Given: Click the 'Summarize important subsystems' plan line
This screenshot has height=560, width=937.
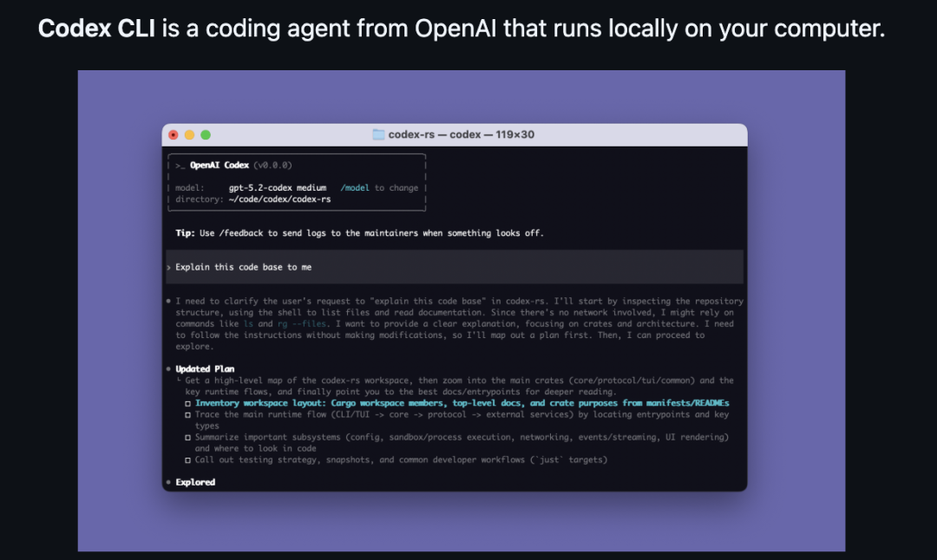Looking at the screenshot, I should click(462, 442).
